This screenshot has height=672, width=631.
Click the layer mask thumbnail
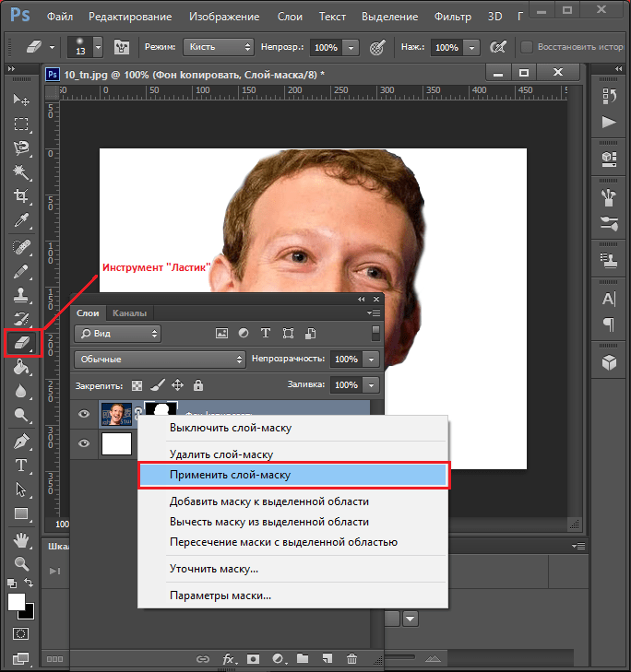tap(161, 408)
